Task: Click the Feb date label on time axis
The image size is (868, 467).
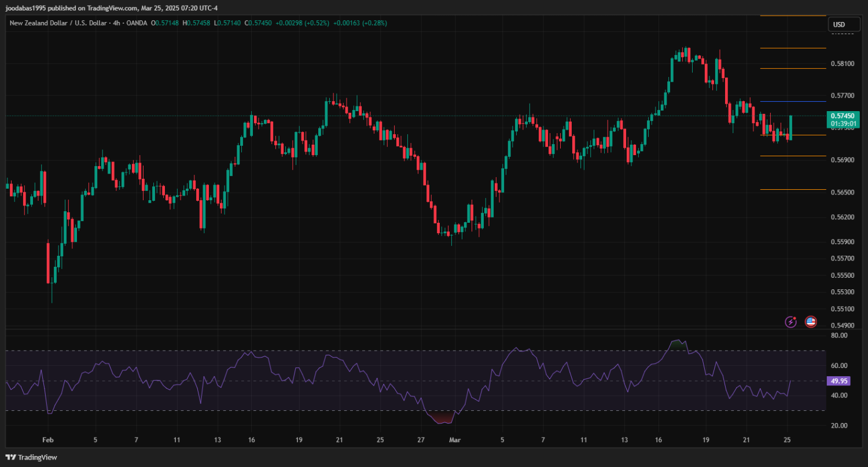Action: pos(48,440)
